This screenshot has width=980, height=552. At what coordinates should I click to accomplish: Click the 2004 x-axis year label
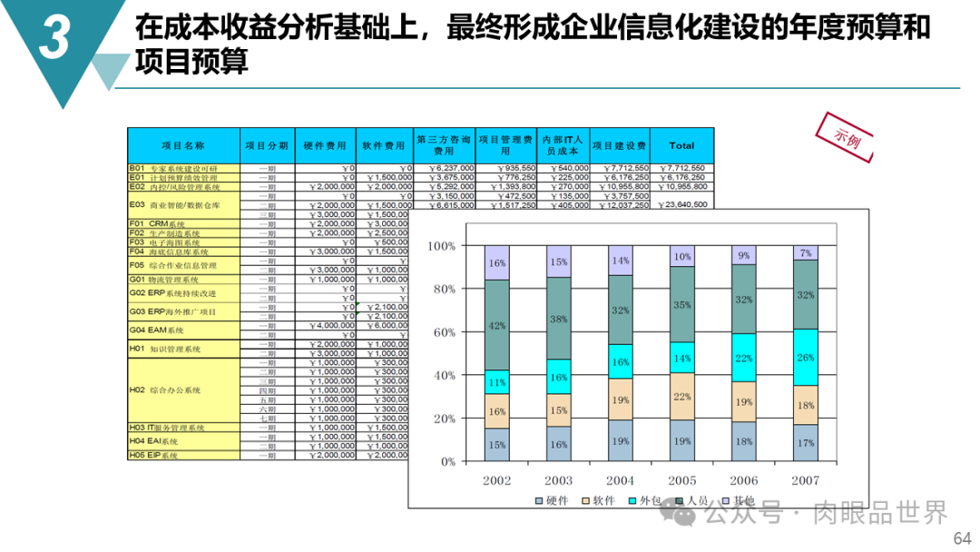click(620, 481)
